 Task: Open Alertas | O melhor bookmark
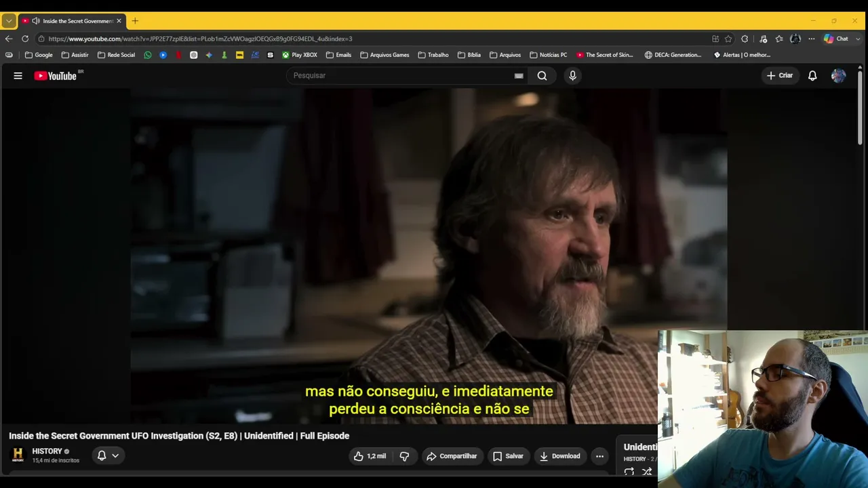(x=742, y=55)
